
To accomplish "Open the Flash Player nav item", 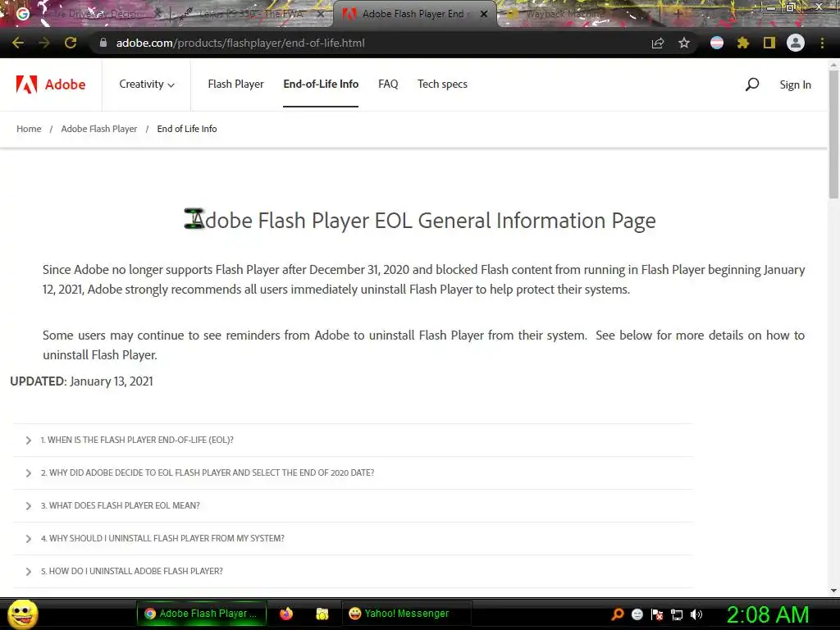I will tap(235, 84).
